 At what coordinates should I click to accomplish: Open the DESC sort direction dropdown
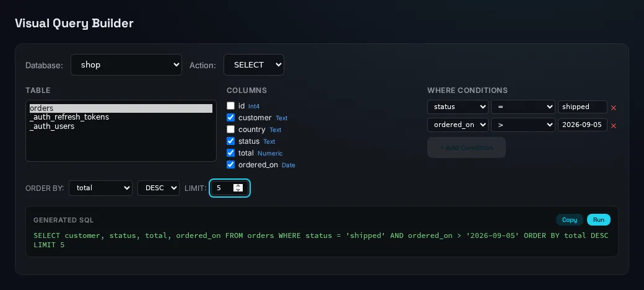pyautogui.click(x=159, y=188)
